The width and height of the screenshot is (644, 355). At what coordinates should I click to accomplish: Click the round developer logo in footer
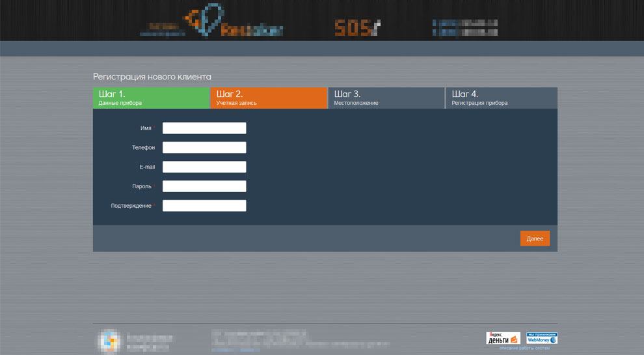(109, 341)
